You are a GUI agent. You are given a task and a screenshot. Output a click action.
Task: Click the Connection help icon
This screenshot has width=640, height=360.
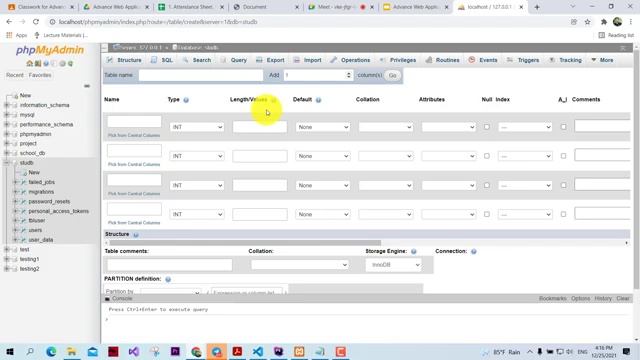click(473, 251)
